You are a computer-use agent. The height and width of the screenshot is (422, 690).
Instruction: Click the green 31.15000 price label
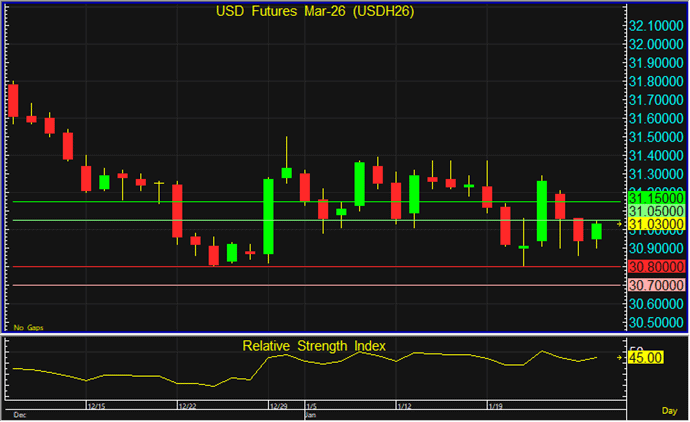[656, 199]
